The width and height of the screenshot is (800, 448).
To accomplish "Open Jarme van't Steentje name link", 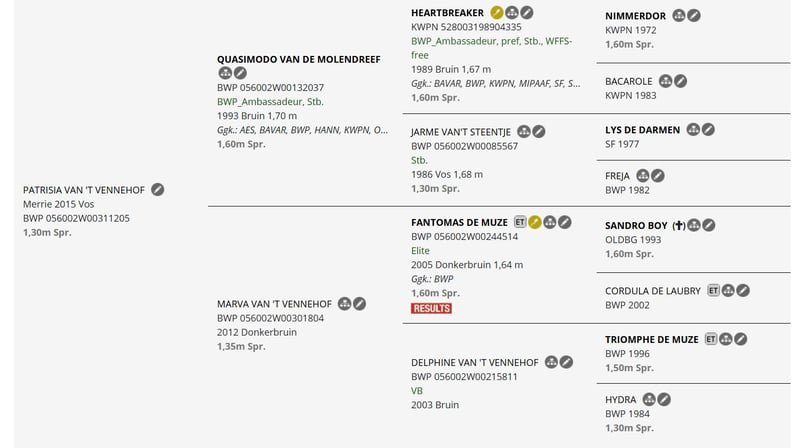I will [x=461, y=132].
